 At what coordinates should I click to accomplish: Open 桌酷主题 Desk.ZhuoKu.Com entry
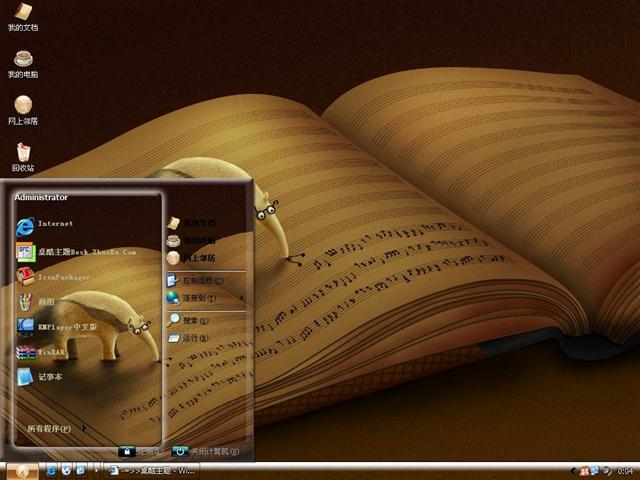pos(76,252)
